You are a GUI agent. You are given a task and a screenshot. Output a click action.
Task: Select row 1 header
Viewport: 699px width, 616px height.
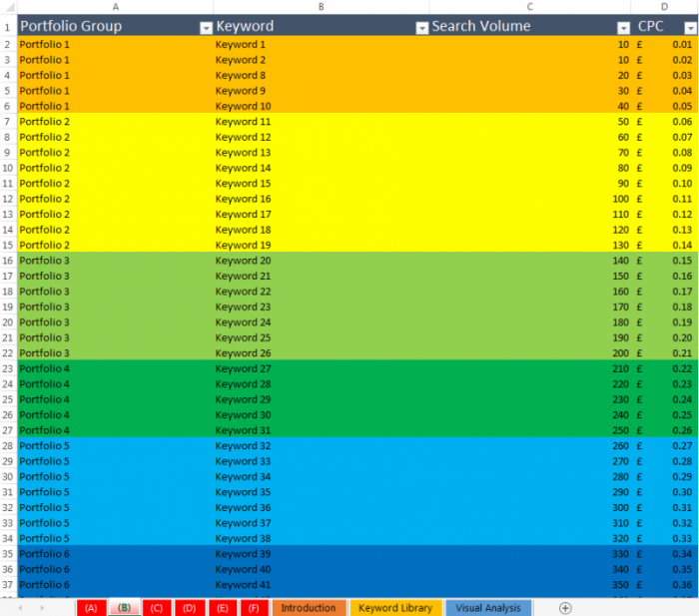coord(8,26)
